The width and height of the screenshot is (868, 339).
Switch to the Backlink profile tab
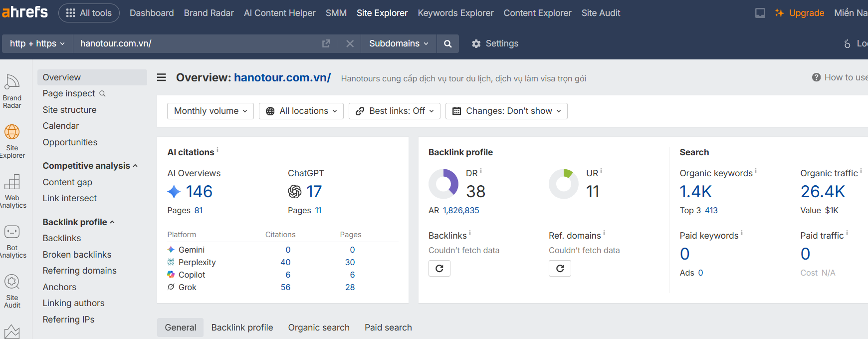[x=242, y=328]
